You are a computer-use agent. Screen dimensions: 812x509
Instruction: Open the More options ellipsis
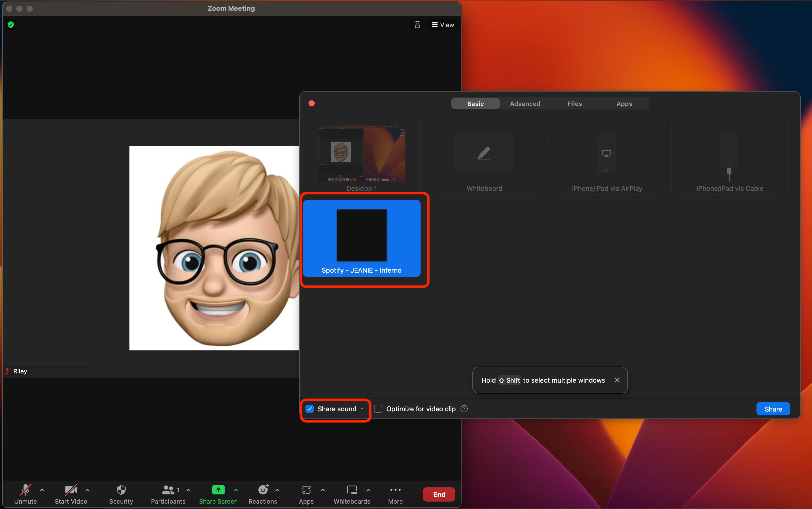(x=395, y=490)
